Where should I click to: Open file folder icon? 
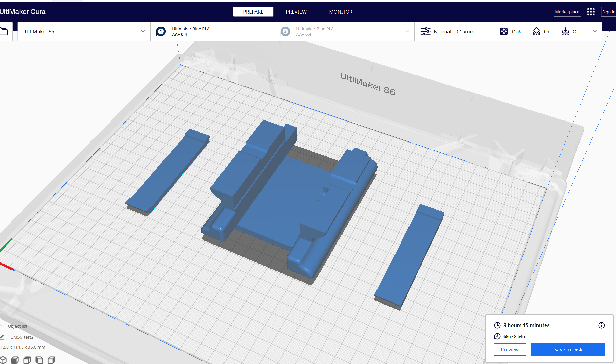[x=4, y=31]
